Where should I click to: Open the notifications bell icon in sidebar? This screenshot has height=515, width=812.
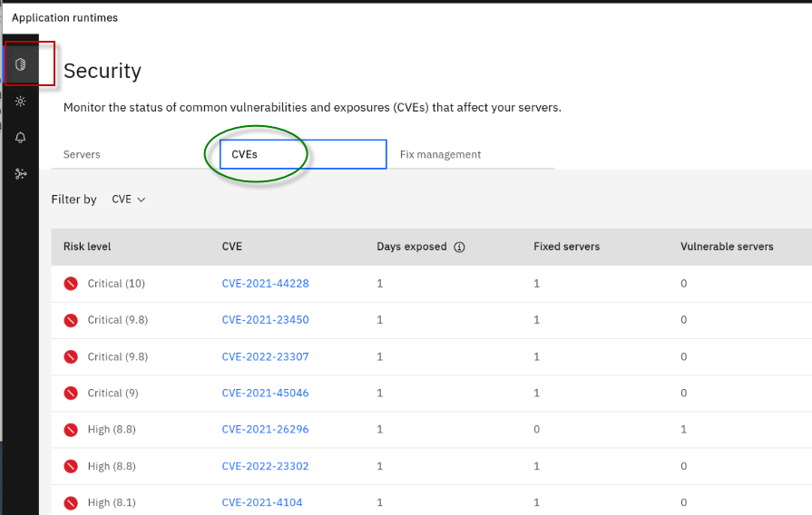click(x=20, y=138)
